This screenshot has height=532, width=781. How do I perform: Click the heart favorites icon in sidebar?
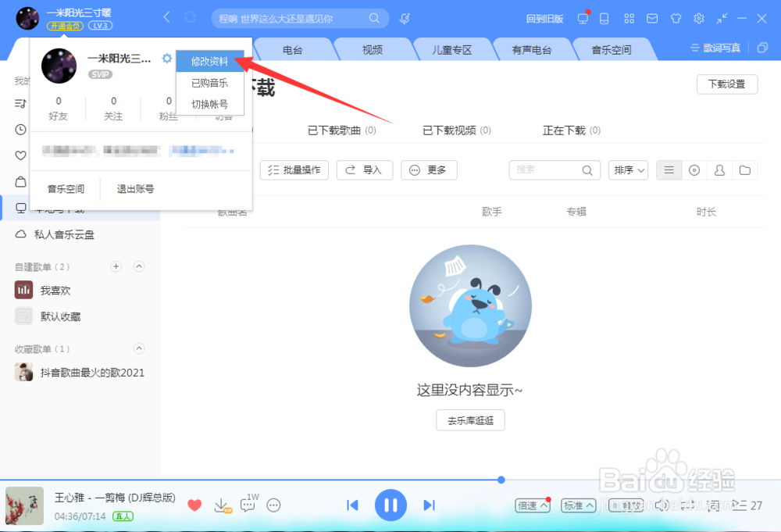(x=20, y=155)
